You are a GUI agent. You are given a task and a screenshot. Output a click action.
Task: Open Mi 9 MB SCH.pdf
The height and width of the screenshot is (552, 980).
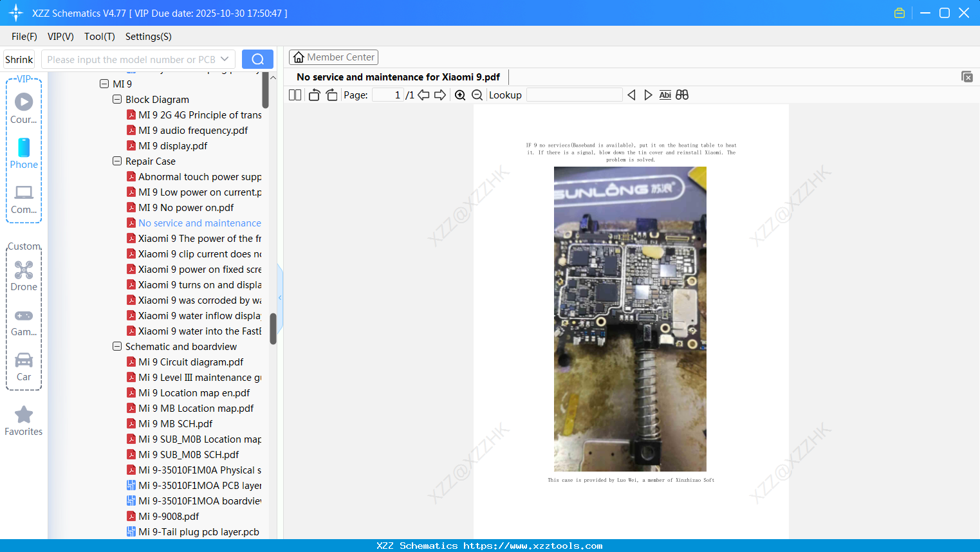click(176, 424)
